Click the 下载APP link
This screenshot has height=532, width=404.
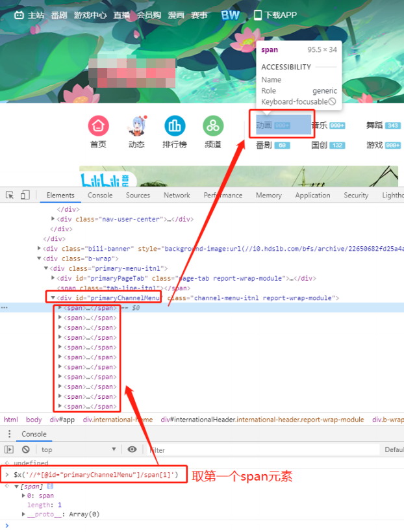click(281, 15)
